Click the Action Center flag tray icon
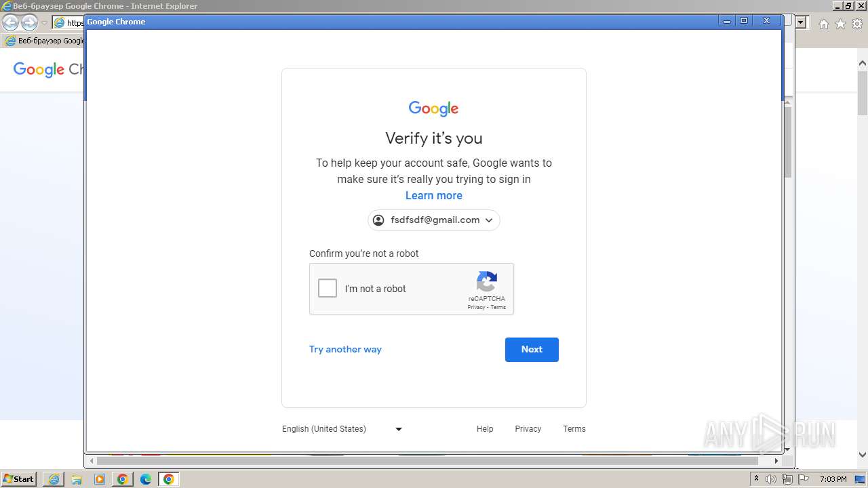Image resolution: width=868 pixels, height=488 pixels. coord(804,479)
